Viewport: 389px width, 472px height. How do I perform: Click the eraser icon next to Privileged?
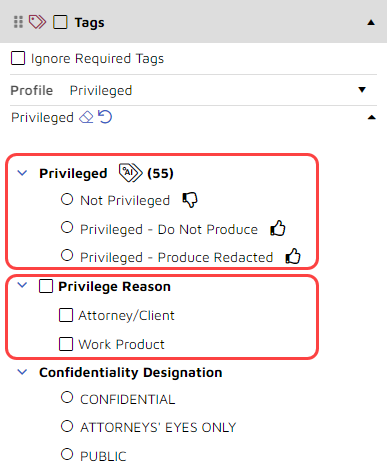(x=86, y=117)
